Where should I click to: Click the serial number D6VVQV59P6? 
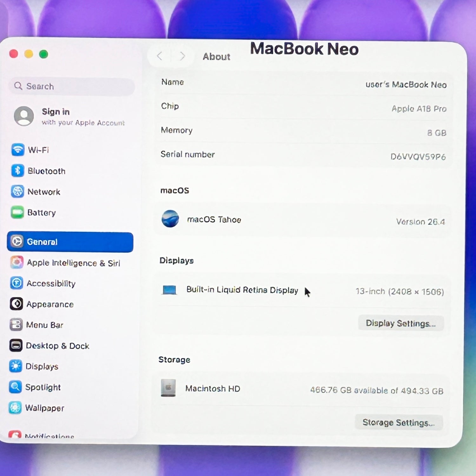coord(418,157)
